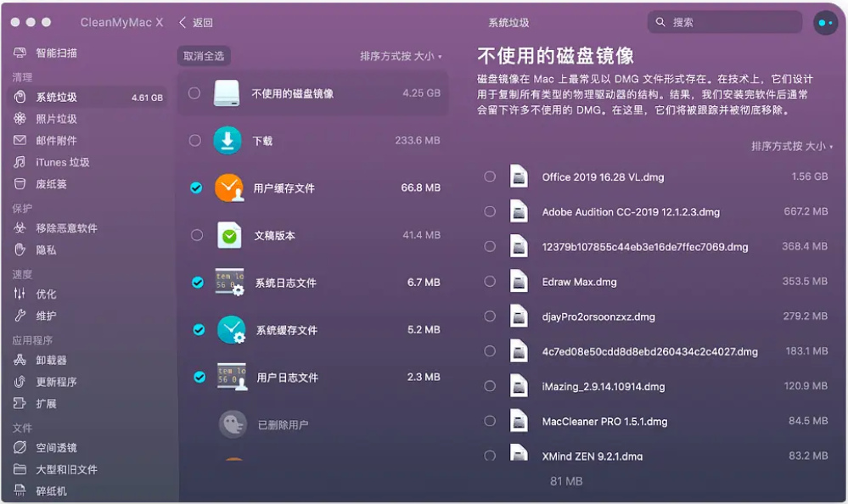848x504 pixels.
Task: Open 系统垃圾 section showing 4.61 GB
Action: [88, 98]
